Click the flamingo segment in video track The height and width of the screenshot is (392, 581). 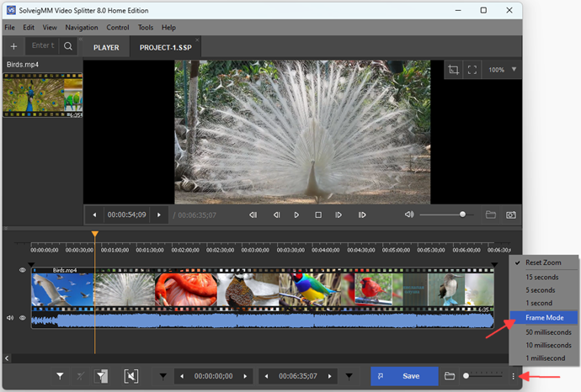click(x=186, y=289)
